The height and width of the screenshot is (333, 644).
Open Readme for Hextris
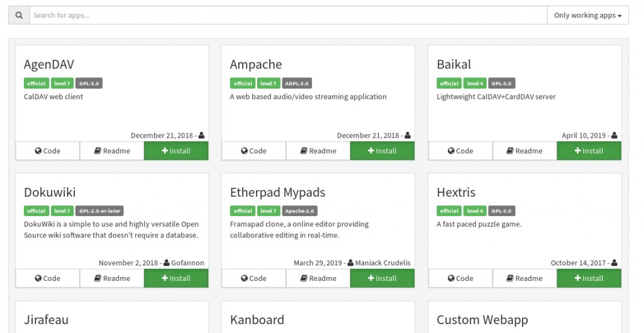[x=525, y=278]
